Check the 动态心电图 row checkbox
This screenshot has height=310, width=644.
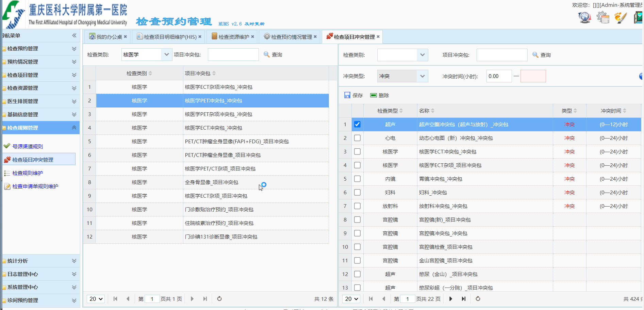[357, 138]
